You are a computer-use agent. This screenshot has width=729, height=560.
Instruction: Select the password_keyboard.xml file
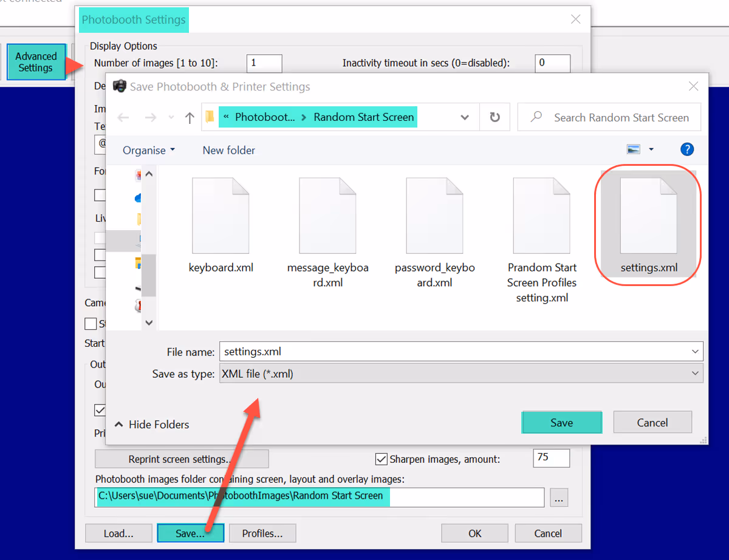(435, 232)
